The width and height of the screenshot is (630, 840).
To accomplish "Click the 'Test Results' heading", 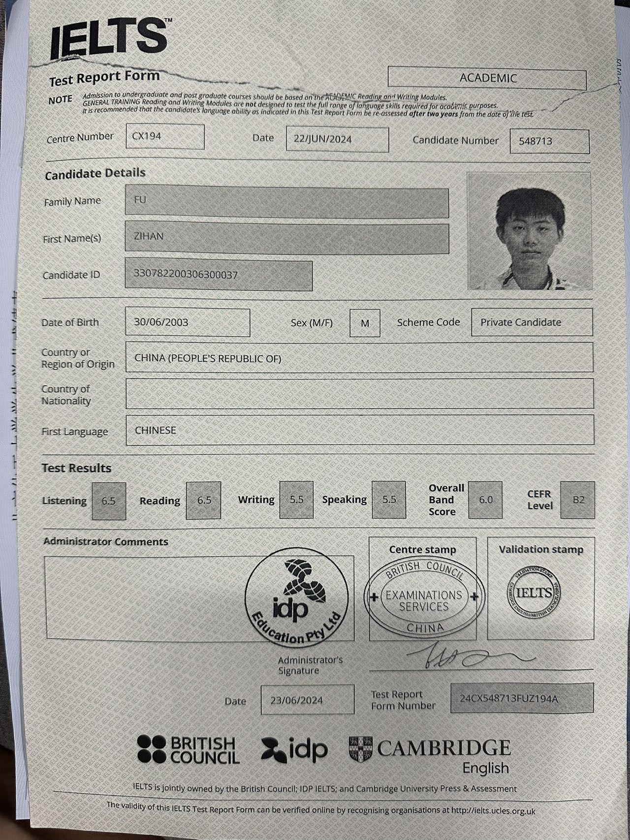I will coord(76,468).
